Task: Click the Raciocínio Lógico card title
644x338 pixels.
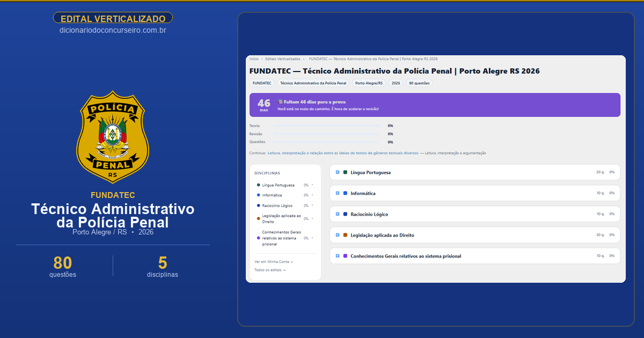Action: tap(369, 214)
